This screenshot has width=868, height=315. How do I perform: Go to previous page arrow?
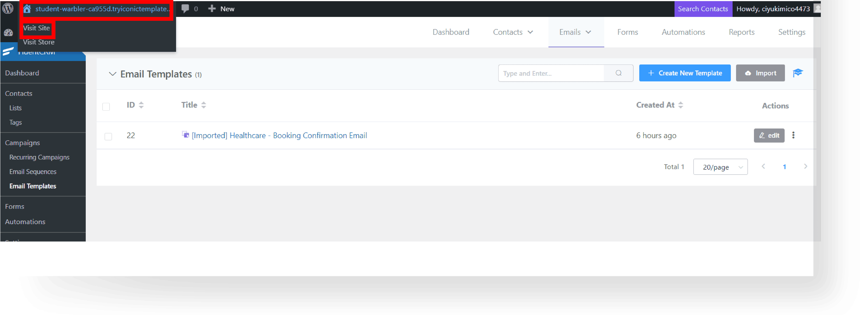(x=764, y=166)
